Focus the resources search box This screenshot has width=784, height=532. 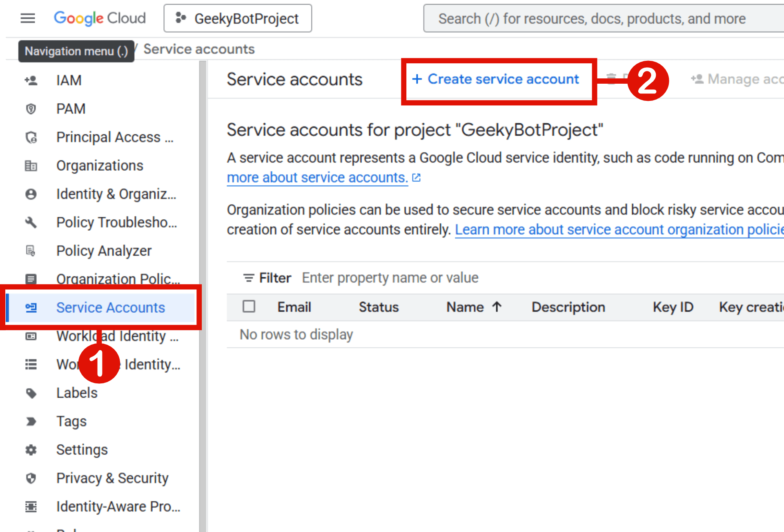coord(604,18)
